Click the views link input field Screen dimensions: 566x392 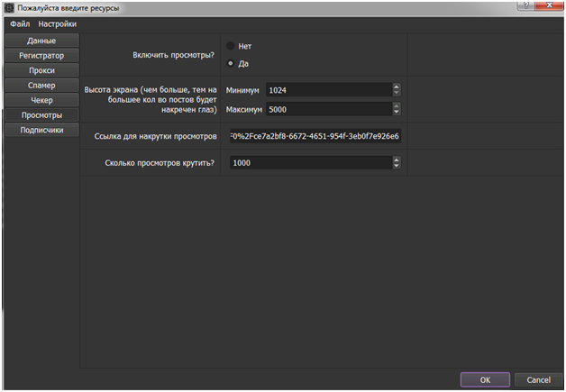(x=314, y=136)
